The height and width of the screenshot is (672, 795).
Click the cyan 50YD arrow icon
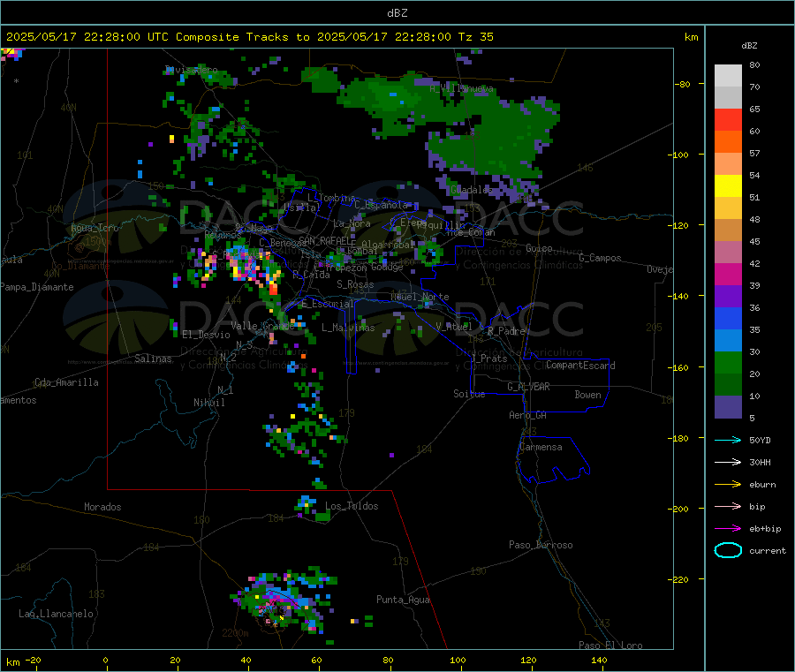(x=728, y=440)
